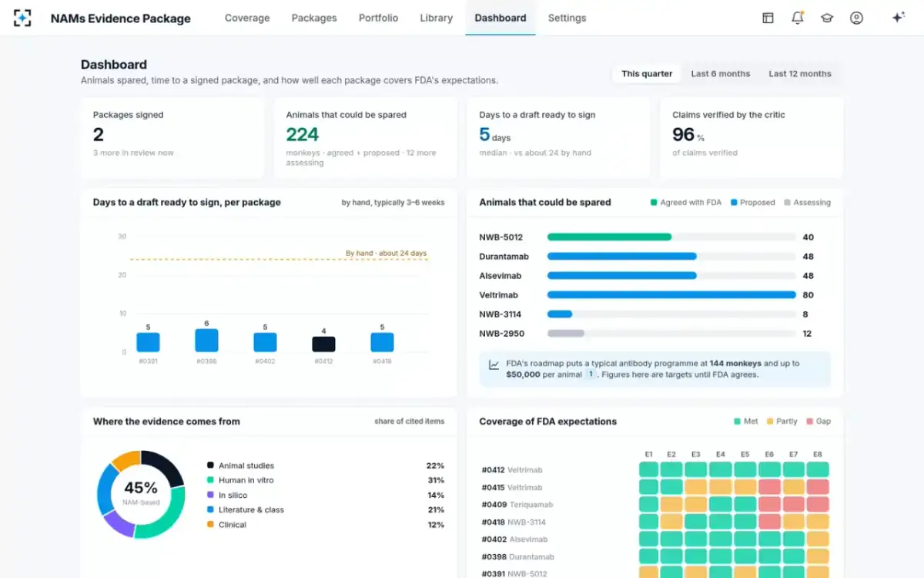Go to the Coverage tab
Image resolution: width=924 pixels, height=578 pixels.
pyautogui.click(x=247, y=18)
